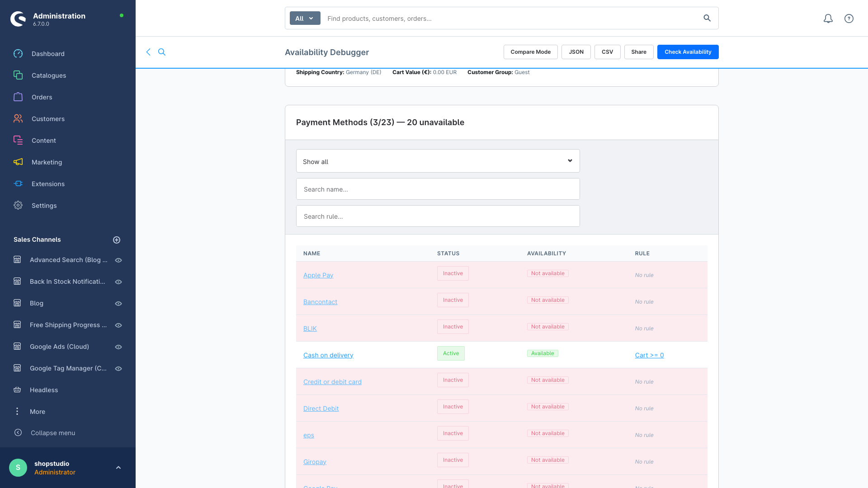Click the Free Shipping Progress storefront icon
The image size is (868, 488).
pyautogui.click(x=17, y=325)
